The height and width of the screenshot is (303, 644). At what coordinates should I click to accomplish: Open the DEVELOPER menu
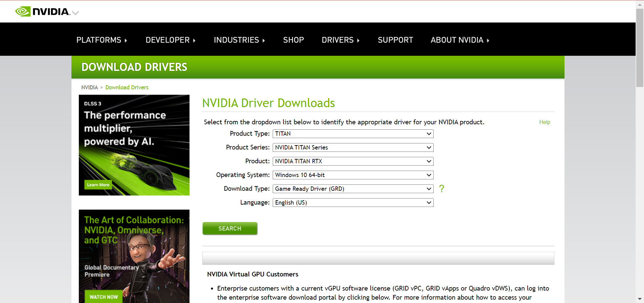coord(170,40)
